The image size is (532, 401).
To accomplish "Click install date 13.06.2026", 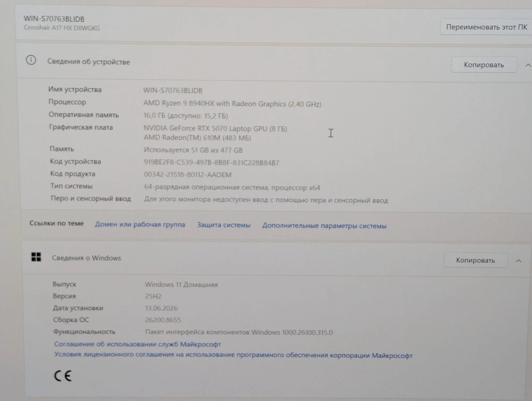I will (x=161, y=308).
